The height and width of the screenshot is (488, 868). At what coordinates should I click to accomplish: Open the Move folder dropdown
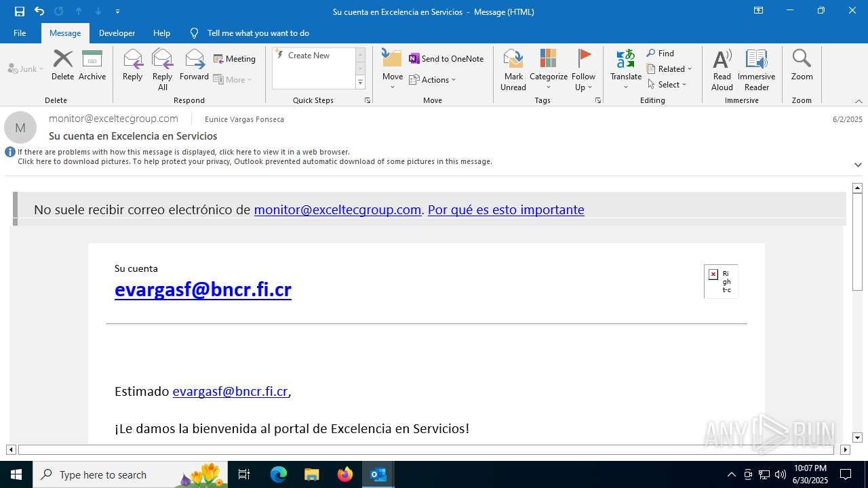tap(393, 70)
